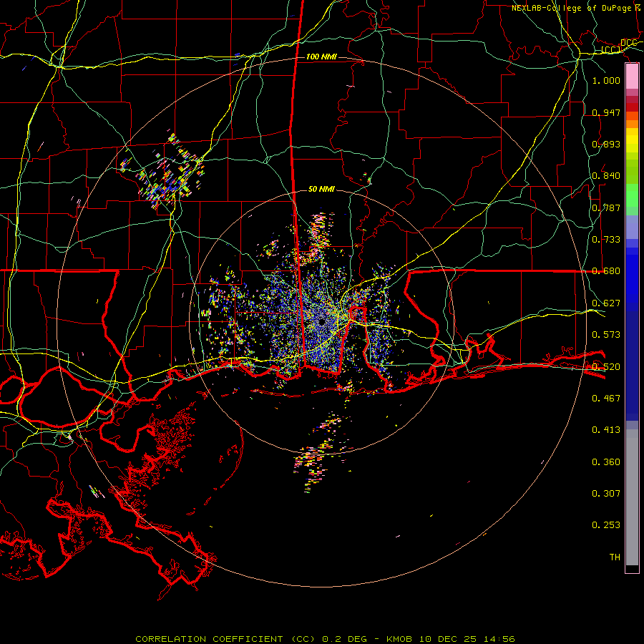644x644 pixels.
Task: Click the 0.413 legend value
Action: (x=606, y=429)
